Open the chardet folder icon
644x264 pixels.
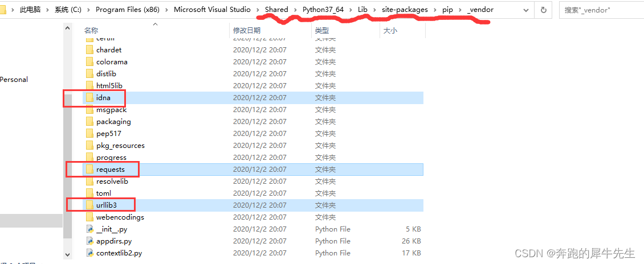pos(90,50)
